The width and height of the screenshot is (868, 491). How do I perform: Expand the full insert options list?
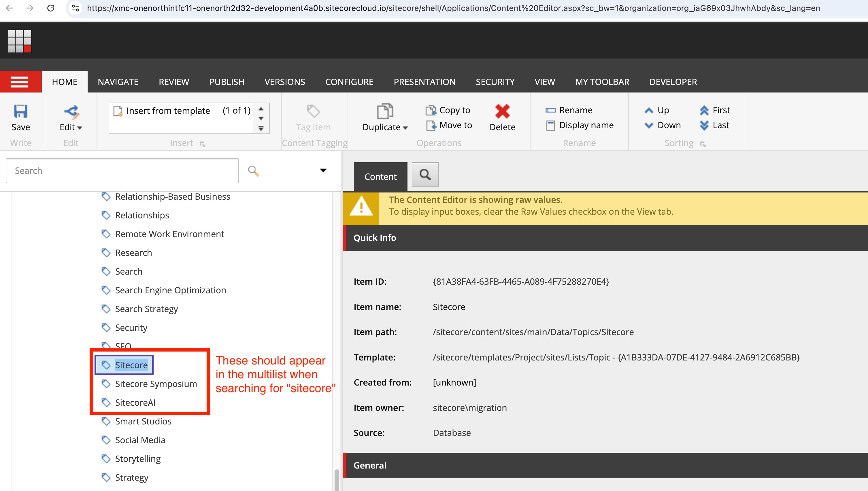[261, 129]
